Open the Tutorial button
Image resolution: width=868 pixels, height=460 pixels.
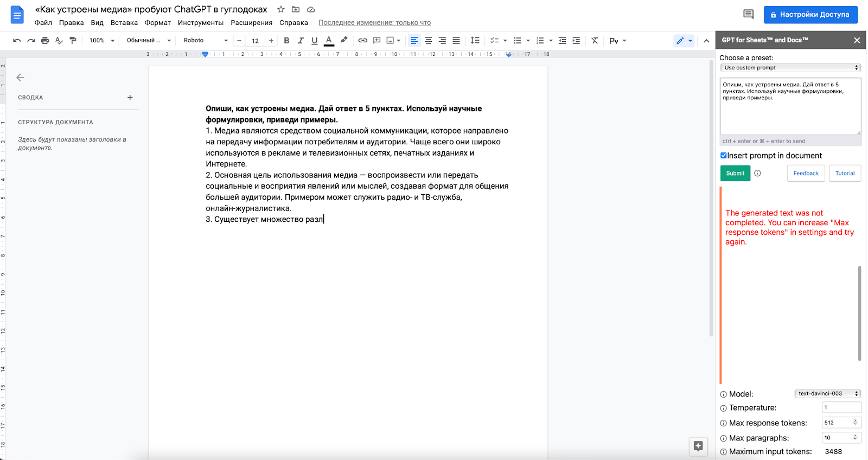pyautogui.click(x=845, y=173)
